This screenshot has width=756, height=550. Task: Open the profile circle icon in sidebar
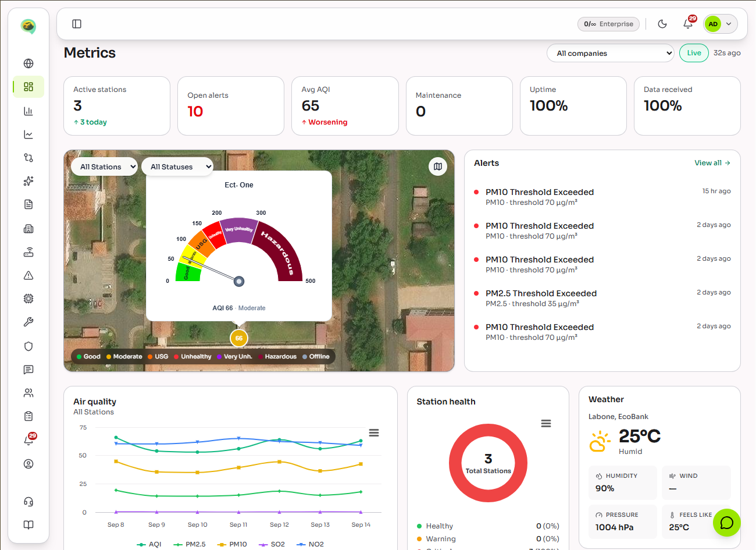[x=28, y=464]
